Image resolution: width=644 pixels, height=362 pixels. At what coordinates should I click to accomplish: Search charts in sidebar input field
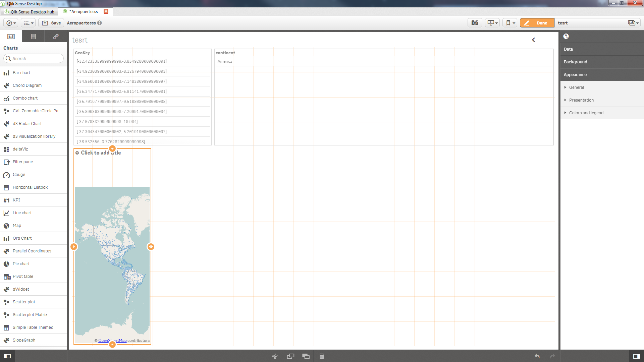(34, 58)
